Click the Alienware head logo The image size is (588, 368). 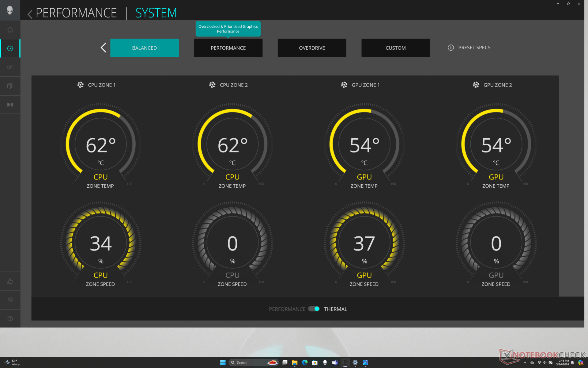pos(10,10)
